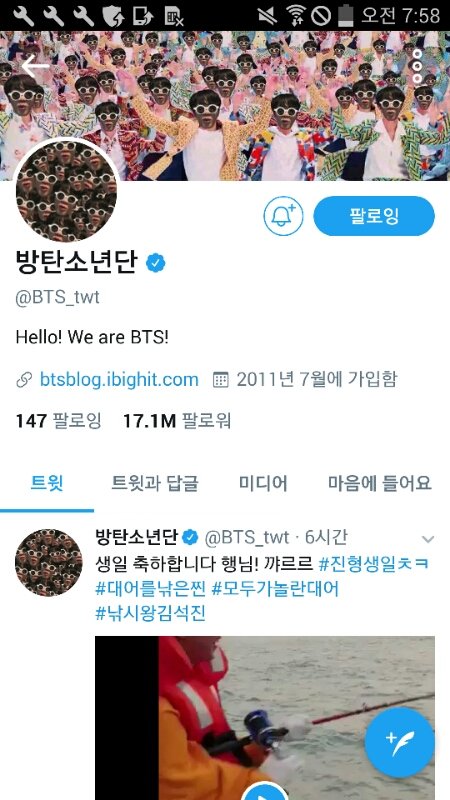Open the 마음에 들어요 tab
Screen dimensions: 450x800
coord(380,483)
